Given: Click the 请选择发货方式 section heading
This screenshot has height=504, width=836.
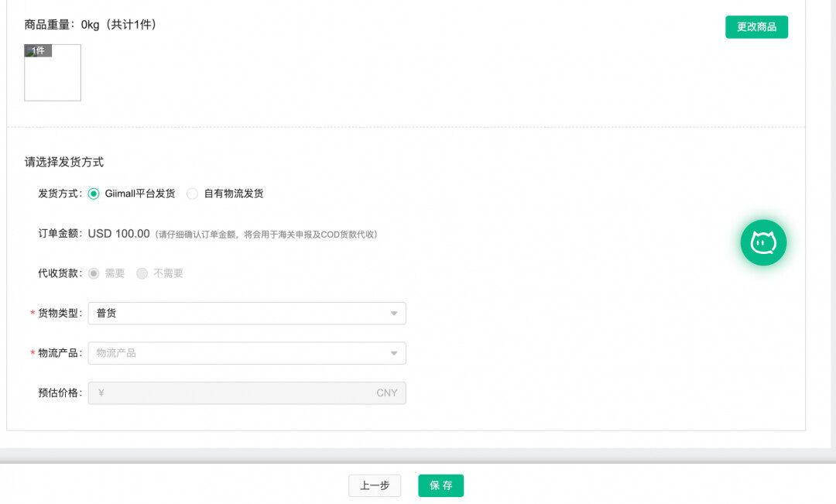Looking at the screenshot, I should 64,163.
